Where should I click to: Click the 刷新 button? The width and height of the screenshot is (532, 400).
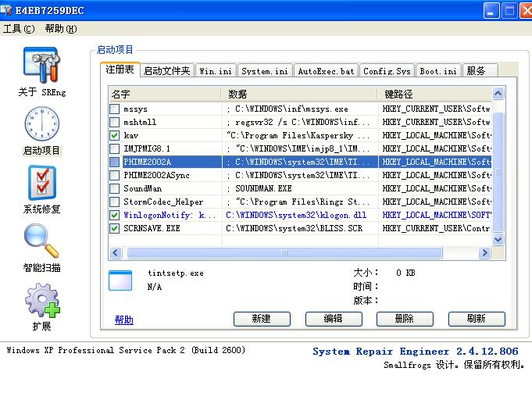click(477, 319)
